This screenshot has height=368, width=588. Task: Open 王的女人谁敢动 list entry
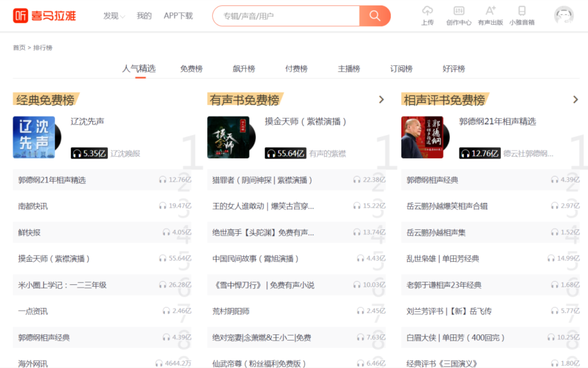[x=263, y=206]
